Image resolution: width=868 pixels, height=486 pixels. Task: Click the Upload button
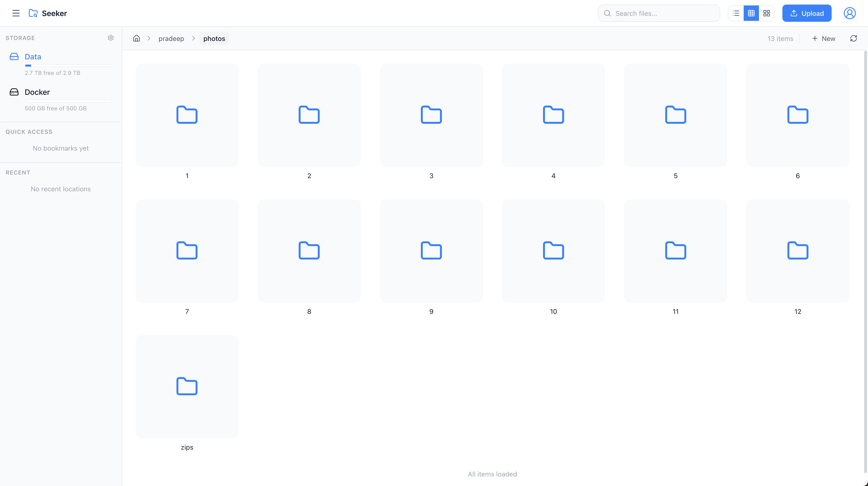coord(807,13)
